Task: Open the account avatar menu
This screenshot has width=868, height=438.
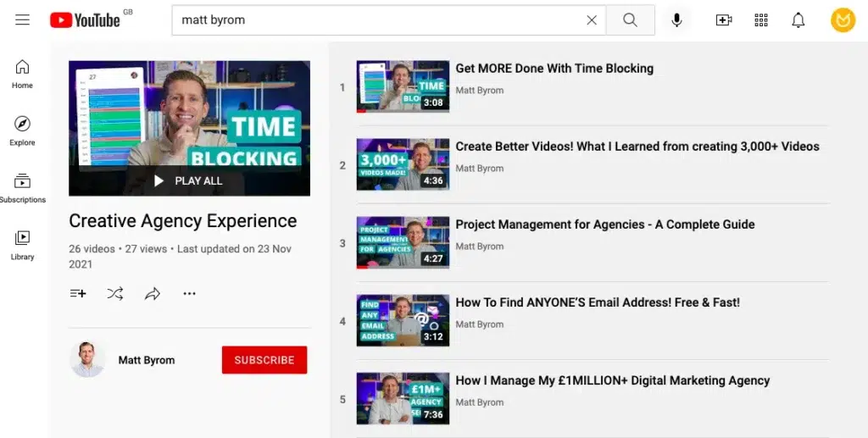Action: click(x=843, y=20)
